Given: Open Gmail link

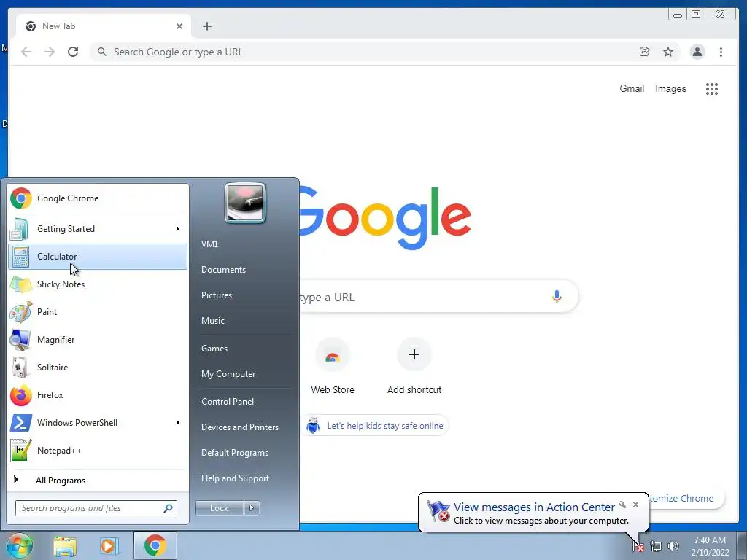Looking at the screenshot, I should coord(632,88).
